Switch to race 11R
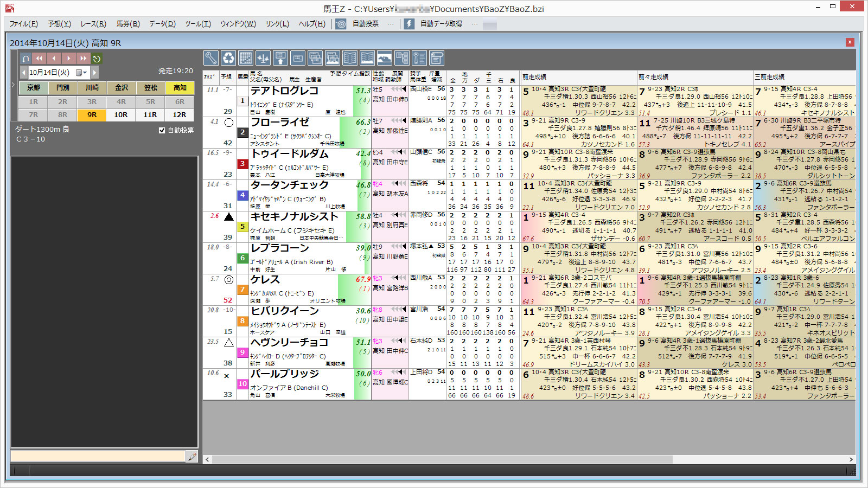Image resolution: width=868 pixels, height=488 pixels. click(x=151, y=115)
